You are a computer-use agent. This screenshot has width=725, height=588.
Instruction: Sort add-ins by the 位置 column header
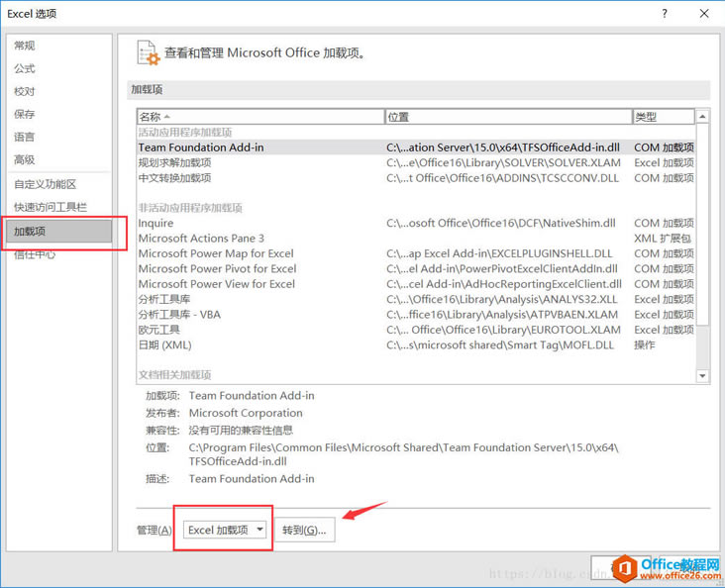coord(508,117)
